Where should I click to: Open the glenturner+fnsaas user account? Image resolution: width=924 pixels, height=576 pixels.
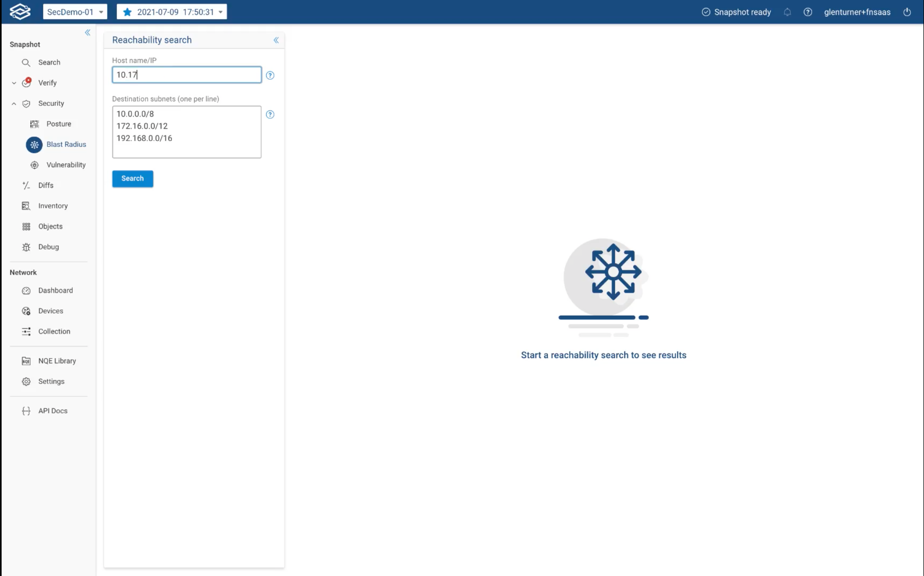point(857,12)
